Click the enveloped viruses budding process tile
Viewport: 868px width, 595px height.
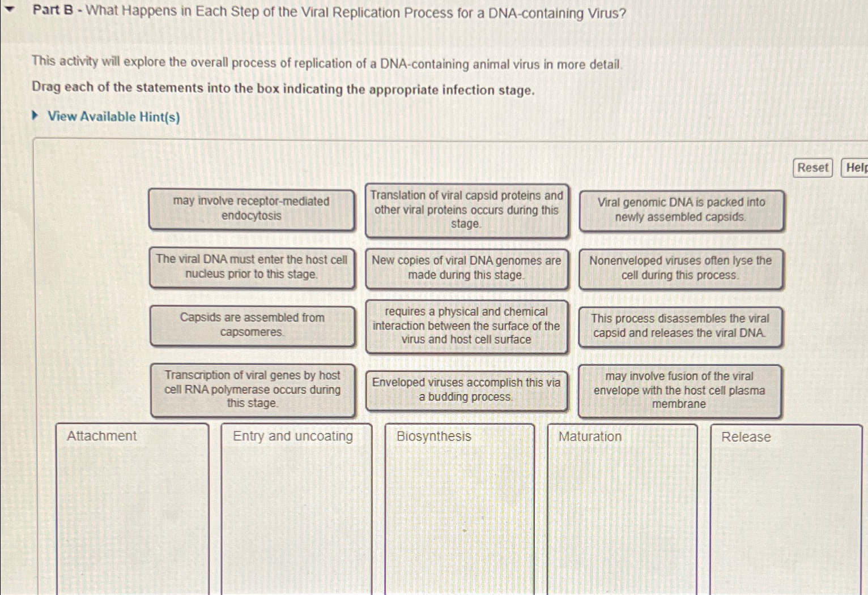tap(467, 389)
